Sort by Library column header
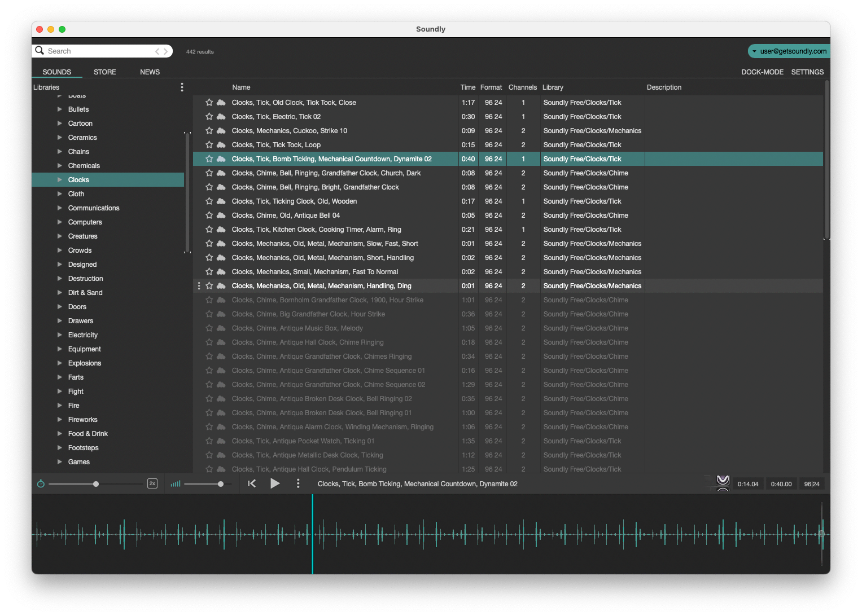Screen dimensions: 862x616 (553, 87)
